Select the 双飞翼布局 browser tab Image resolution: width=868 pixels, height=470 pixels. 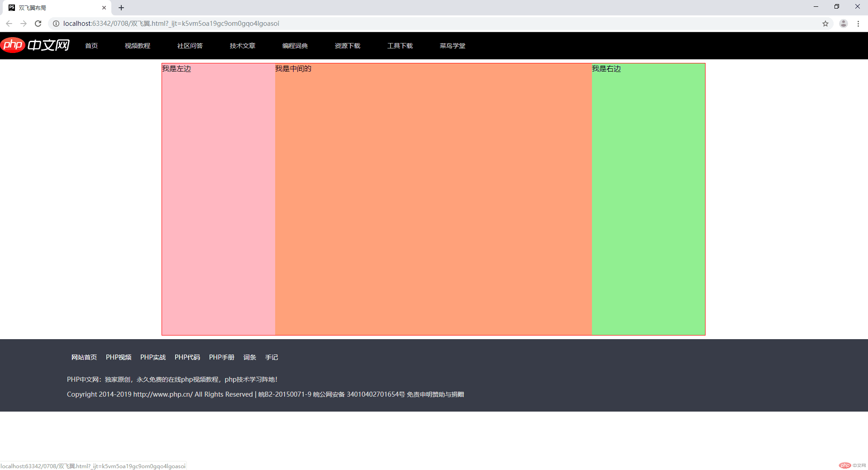point(56,8)
